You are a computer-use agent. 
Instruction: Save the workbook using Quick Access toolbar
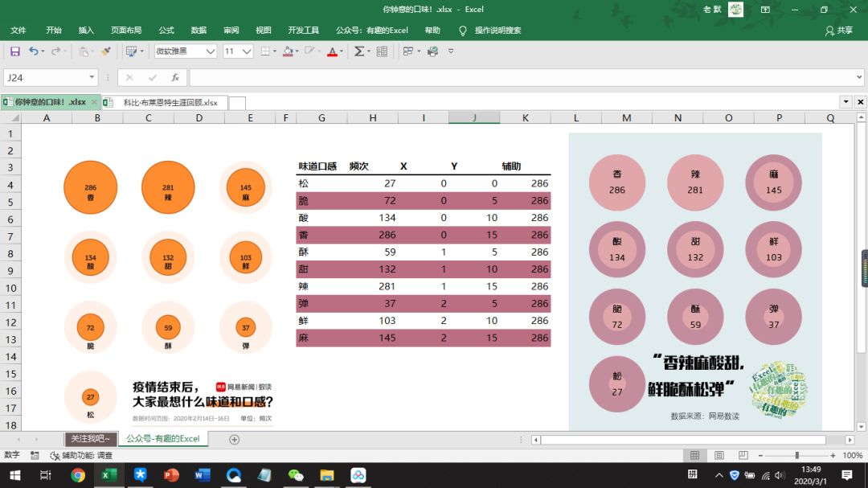tap(14, 51)
